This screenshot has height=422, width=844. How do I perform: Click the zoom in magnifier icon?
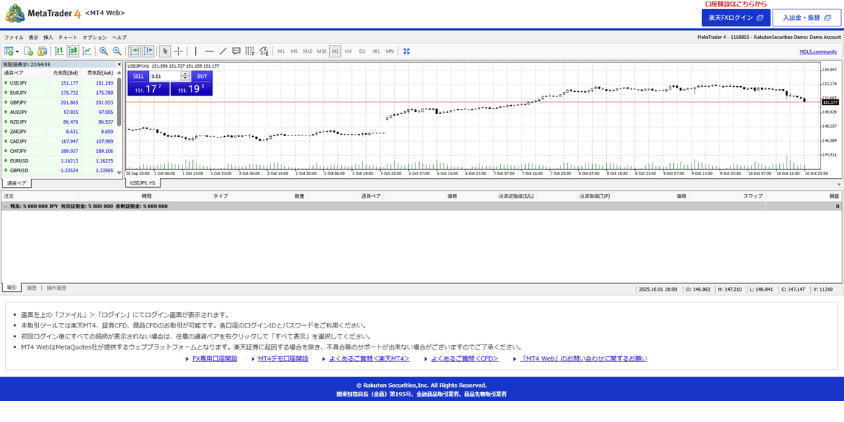tap(103, 51)
